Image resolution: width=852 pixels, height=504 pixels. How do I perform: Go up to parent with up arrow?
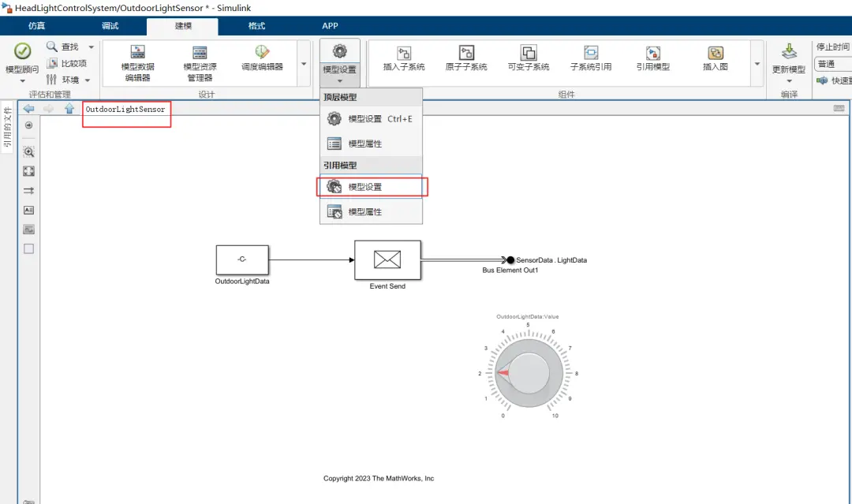click(69, 109)
